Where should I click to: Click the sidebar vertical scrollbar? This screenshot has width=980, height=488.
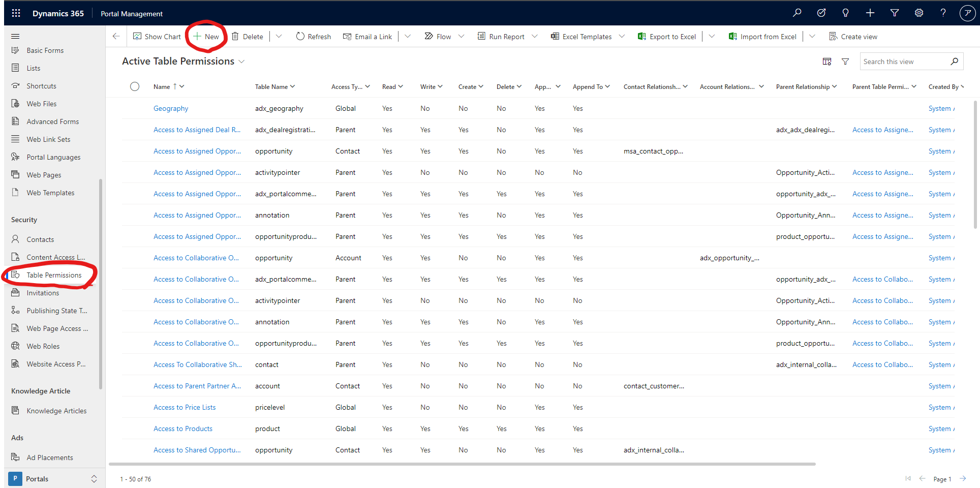(101, 284)
